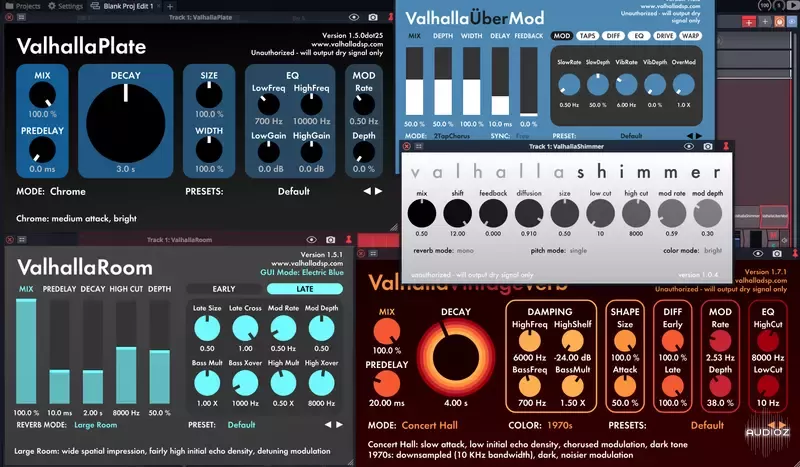Click mod depth knob in ValhallaShimmer
800x467 pixels.
tap(708, 213)
